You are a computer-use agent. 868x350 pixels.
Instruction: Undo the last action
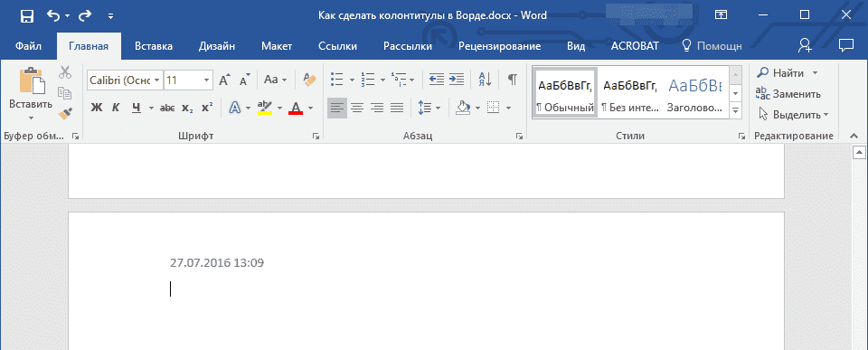54,16
